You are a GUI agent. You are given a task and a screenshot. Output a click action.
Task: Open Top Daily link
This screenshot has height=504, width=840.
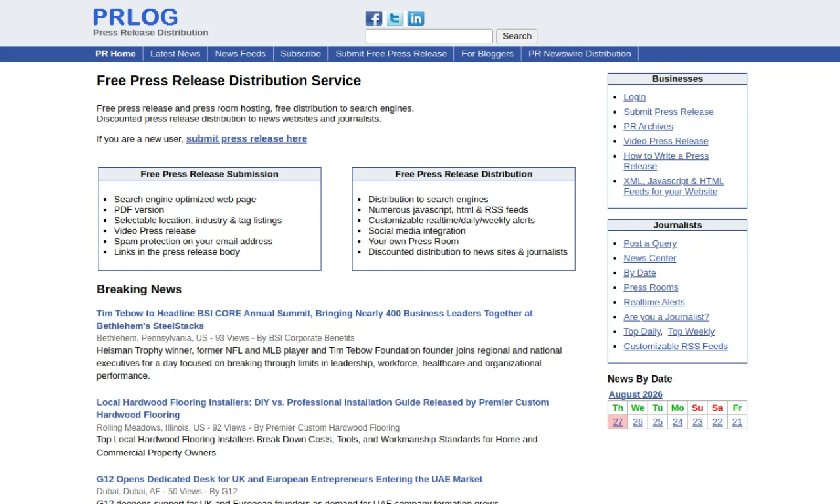(642, 332)
